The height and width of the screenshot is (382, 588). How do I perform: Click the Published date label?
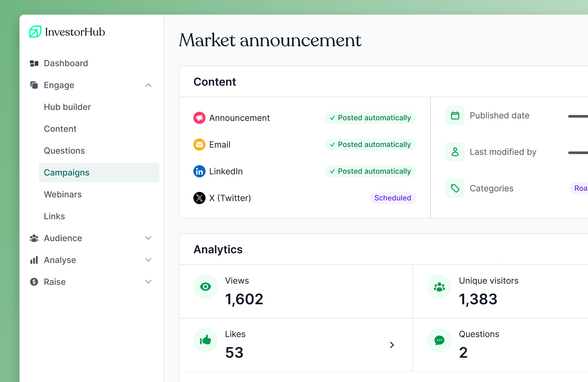pyautogui.click(x=500, y=115)
